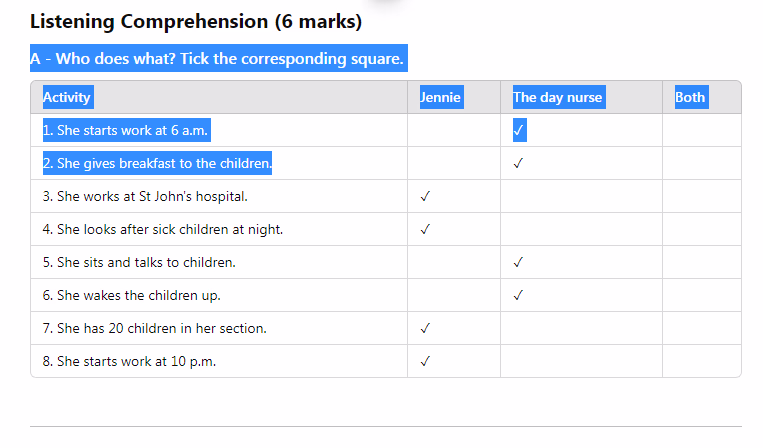
Task: Click the 'Activity' column header
Action: tap(67, 97)
